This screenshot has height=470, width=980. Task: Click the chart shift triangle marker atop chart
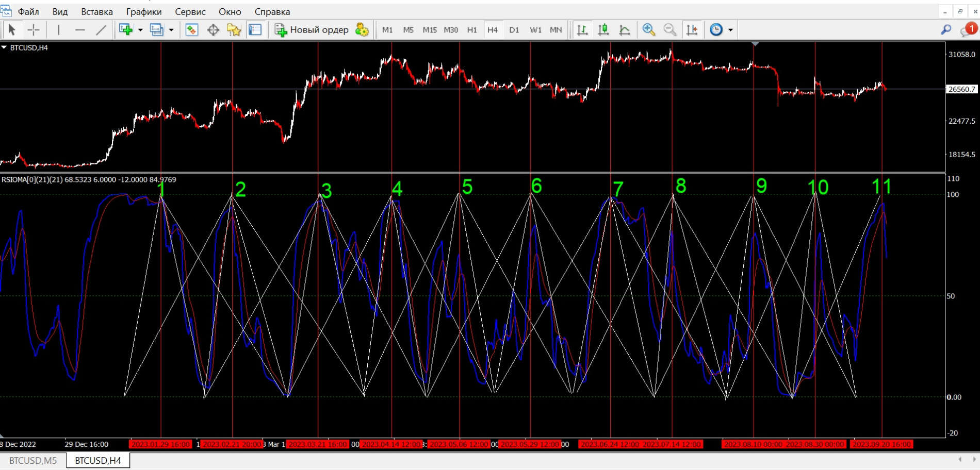pos(755,44)
